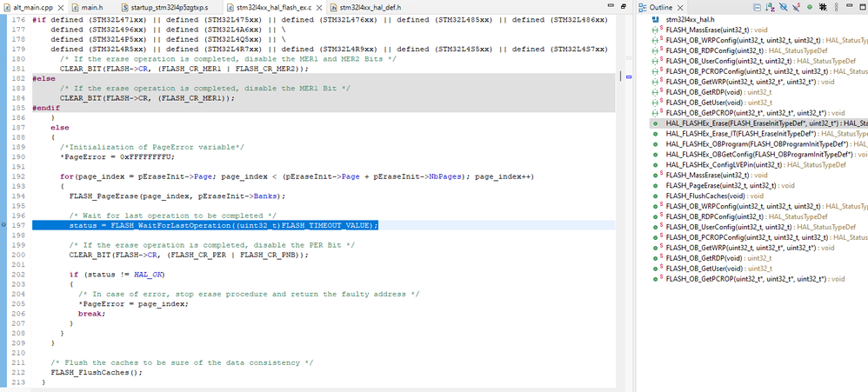Close the alt_main.cpp editor tab
Screen dimensions: 868x392
[60, 8]
